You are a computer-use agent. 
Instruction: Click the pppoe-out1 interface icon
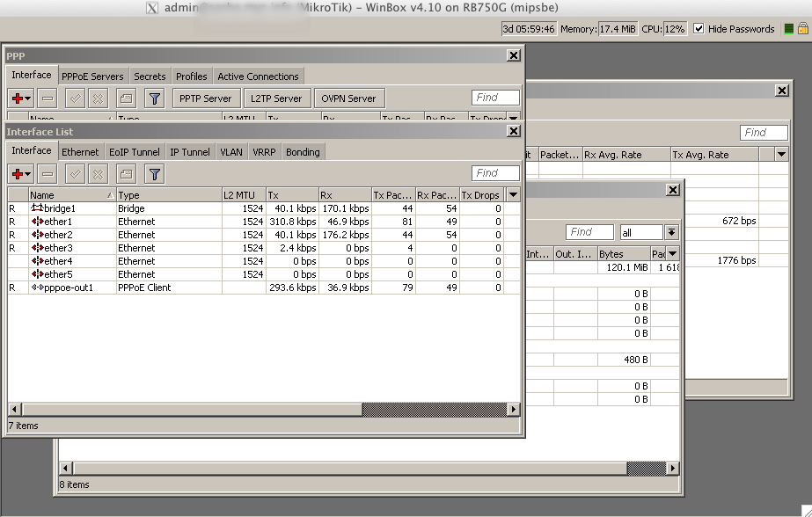click(37, 288)
